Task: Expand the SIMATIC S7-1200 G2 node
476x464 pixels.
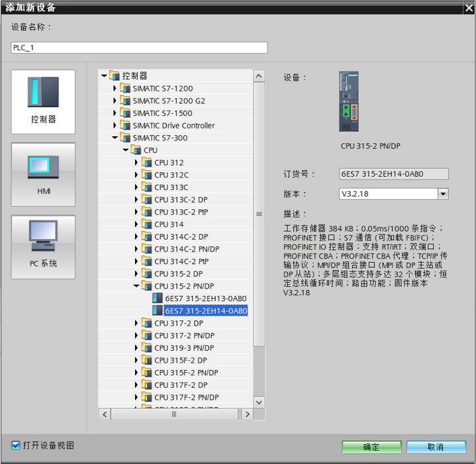Action: (x=115, y=101)
